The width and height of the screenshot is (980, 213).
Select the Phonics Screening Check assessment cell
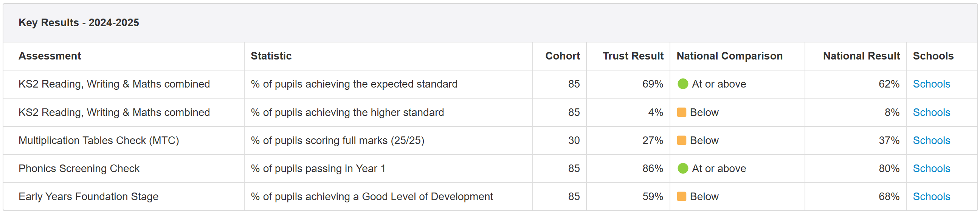coord(79,168)
